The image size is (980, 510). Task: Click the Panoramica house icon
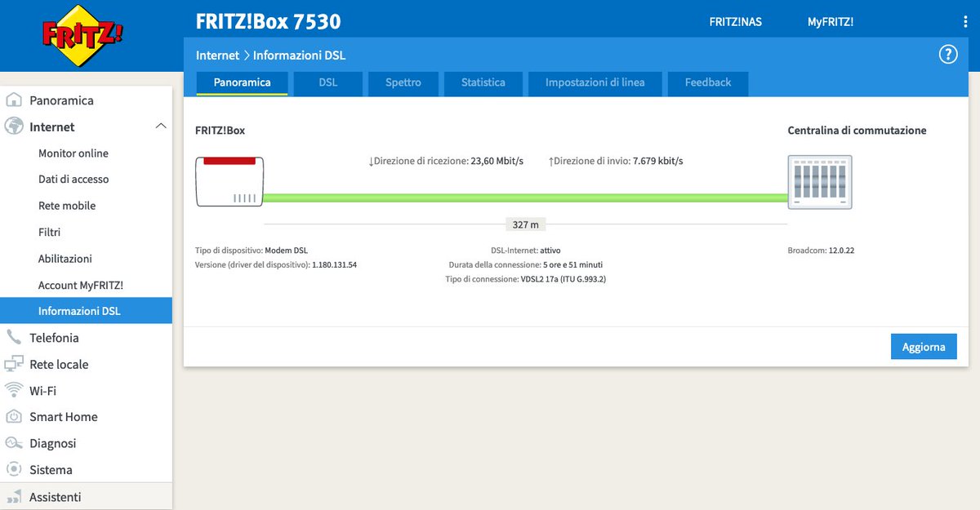click(14, 100)
